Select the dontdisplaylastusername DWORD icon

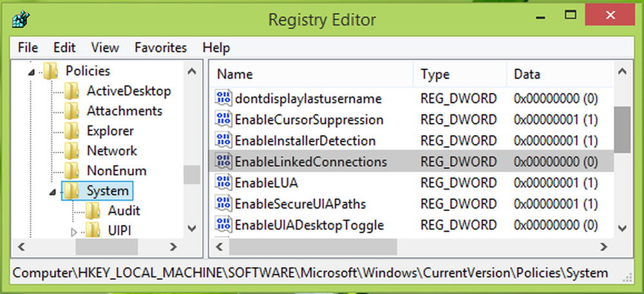click(x=223, y=98)
